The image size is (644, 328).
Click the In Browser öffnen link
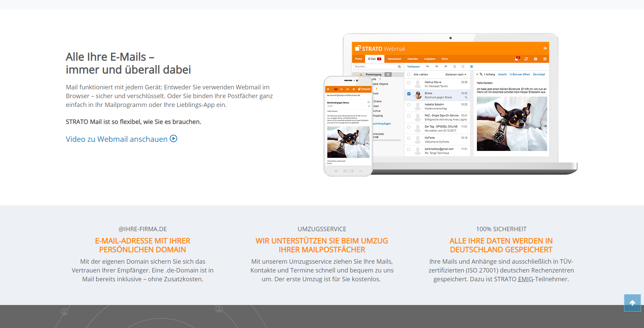coord(520,74)
